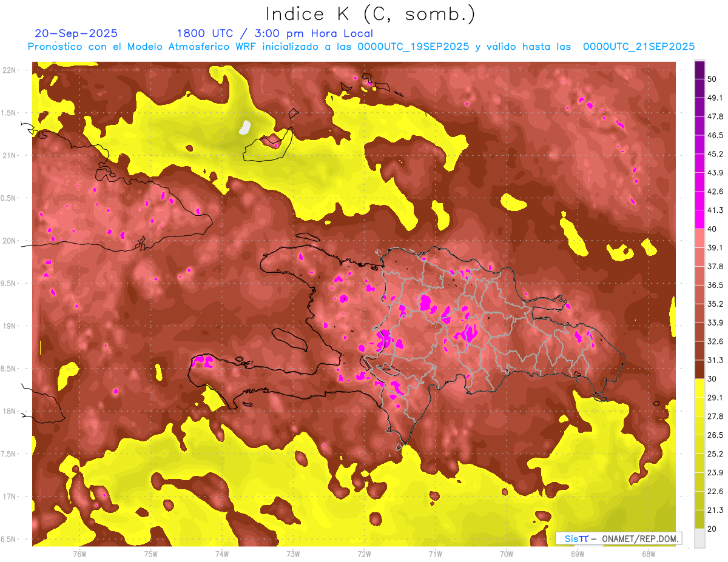This screenshot has height=562, width=728.
Task: Click the bright magenta legend swatch above 40
Action: pos(699,219)
